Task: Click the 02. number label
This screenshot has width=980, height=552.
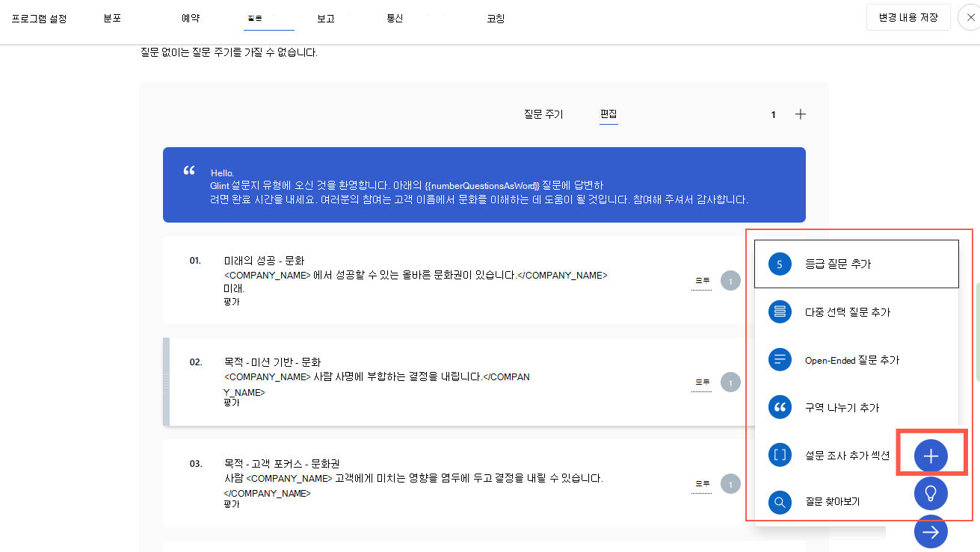Action: (x=196, y=362)
